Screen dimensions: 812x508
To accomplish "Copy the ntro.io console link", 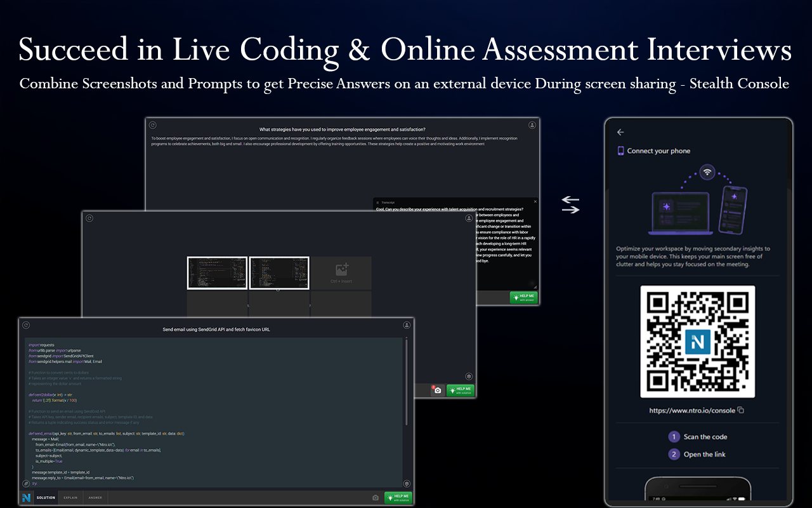I will [x=740, y=410].
